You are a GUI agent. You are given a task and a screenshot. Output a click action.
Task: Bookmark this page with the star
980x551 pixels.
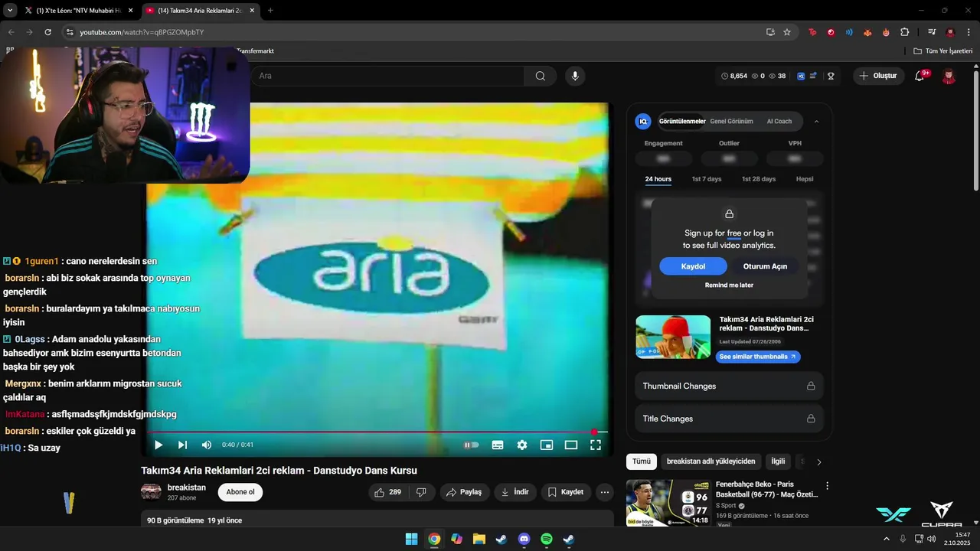(x=787, y=32)
